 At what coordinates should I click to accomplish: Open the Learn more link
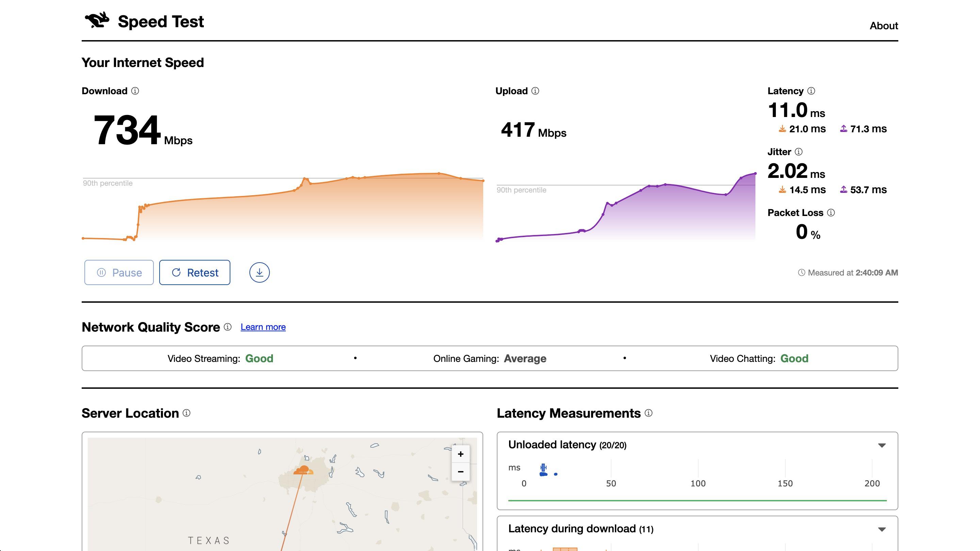pos(263,327)
